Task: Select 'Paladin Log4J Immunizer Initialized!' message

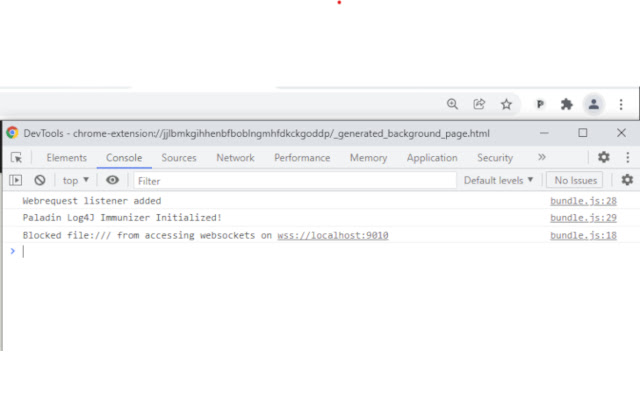Action: [x=122, y=218]
